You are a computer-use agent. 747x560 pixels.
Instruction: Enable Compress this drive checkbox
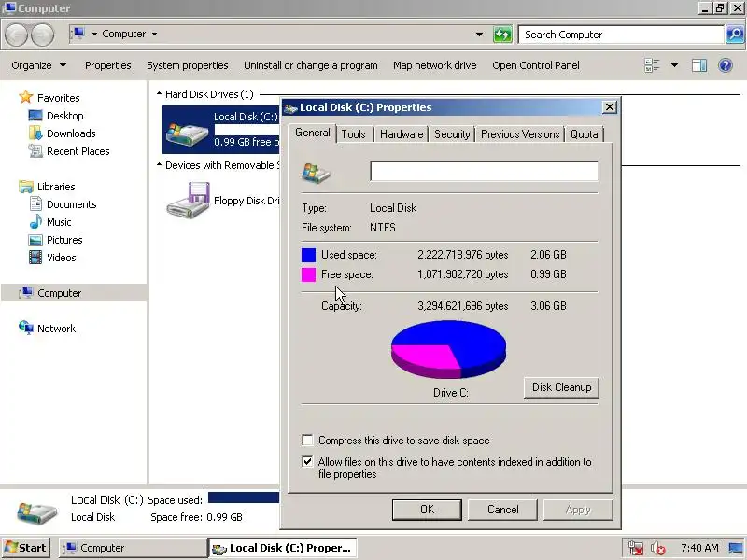pyautogui.click(x=308, y=440)
